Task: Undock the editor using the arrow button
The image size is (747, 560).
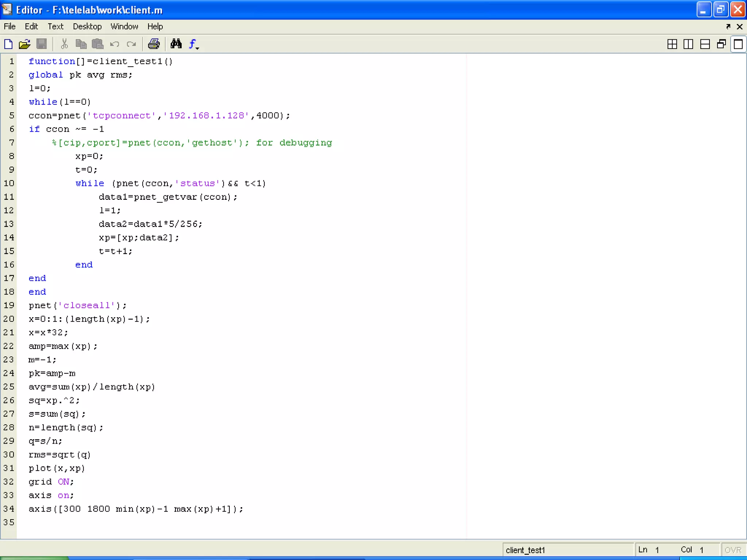Action: 728,27
